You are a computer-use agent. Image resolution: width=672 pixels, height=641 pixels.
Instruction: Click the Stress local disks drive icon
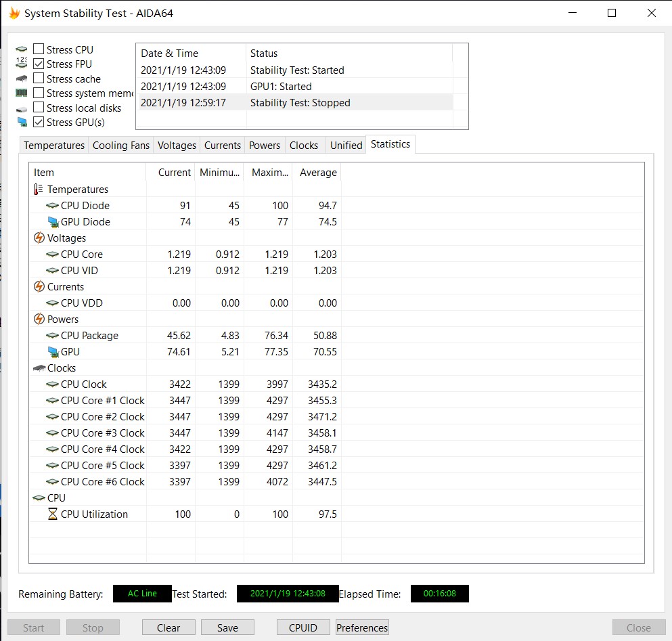[22, 110]
